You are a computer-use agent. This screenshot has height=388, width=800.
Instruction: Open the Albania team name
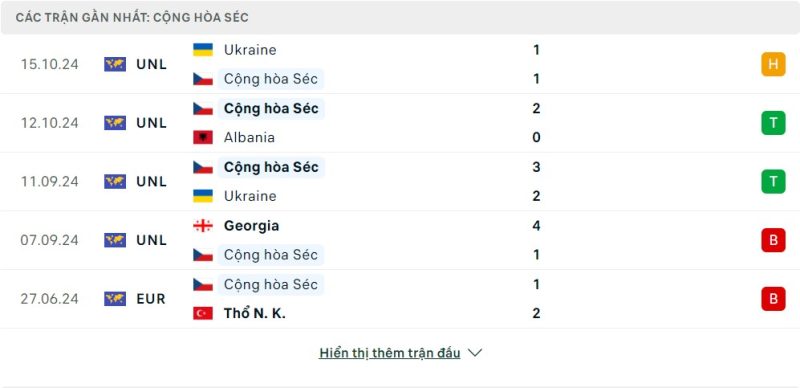(x=249, y=137)
